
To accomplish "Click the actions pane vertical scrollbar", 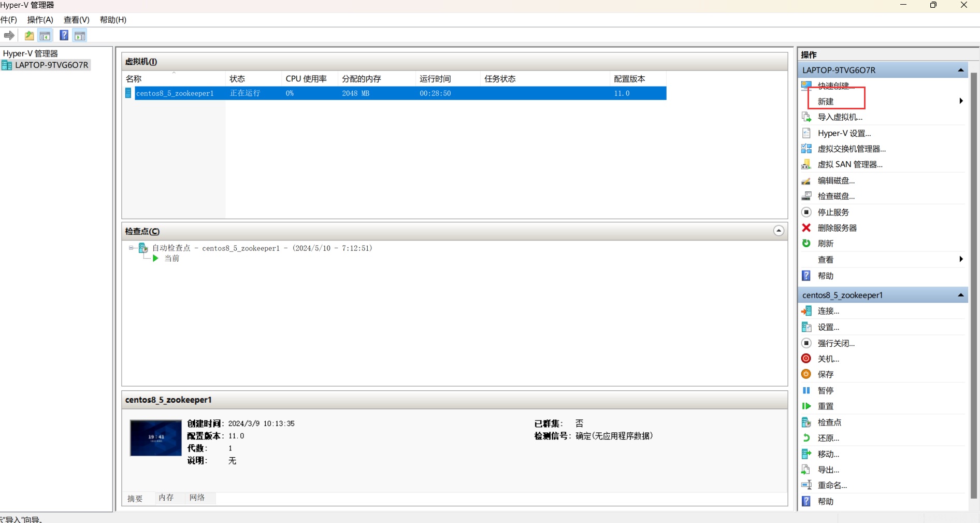I will tap(974, 285).
